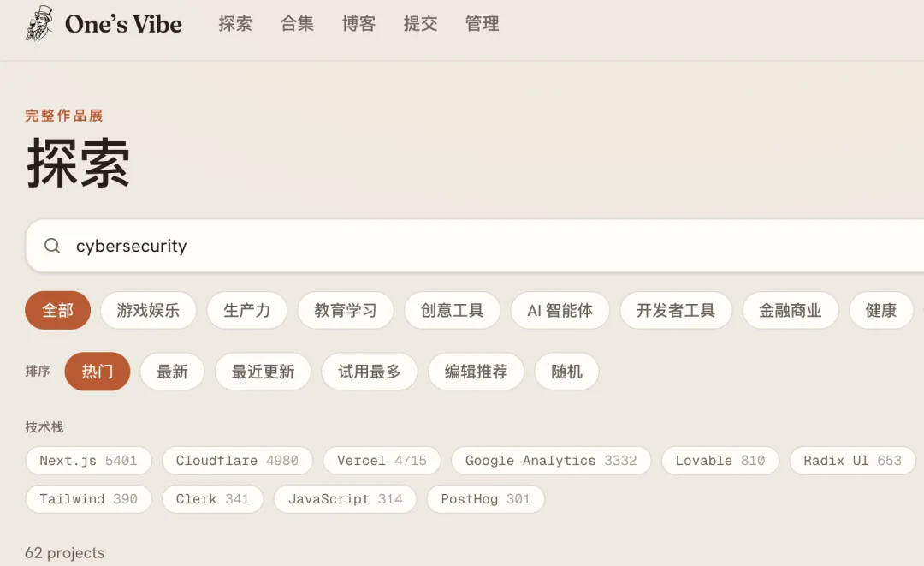Select the Tailwind 390 tech tag

(x=88, y=499)
